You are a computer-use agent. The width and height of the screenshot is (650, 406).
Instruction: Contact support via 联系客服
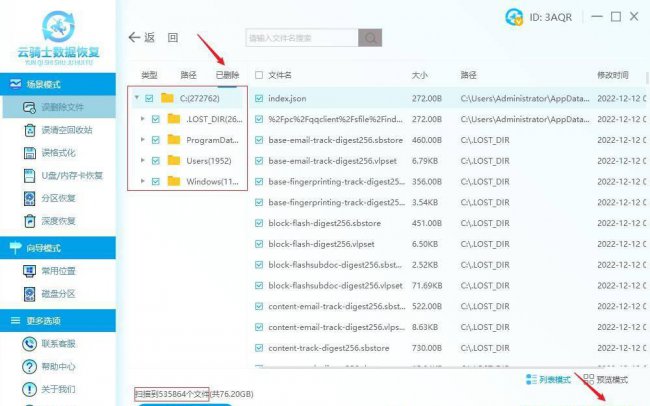point(50,344)
